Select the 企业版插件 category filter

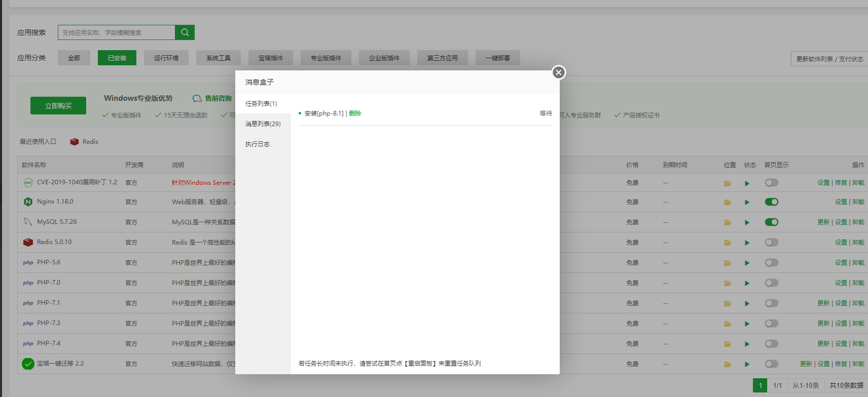[384, 58]
